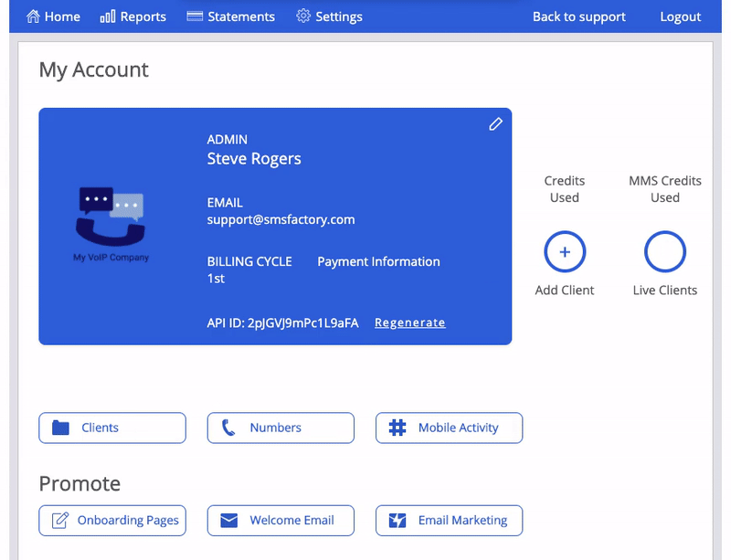Click the bar chart Reports icon
Image resolution: width=731 pixels, height=560 pixels.
click(x=108, y=16)
